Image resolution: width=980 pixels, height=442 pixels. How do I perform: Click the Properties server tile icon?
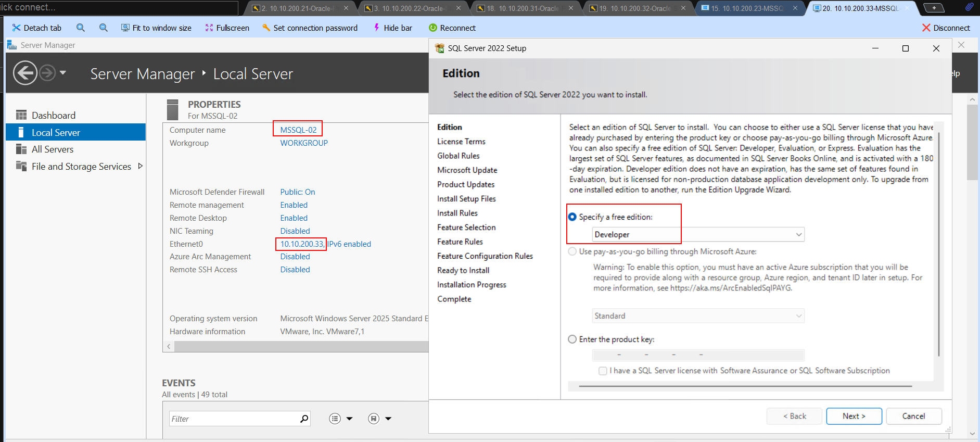pyautogui.click(x=173, y=110)
